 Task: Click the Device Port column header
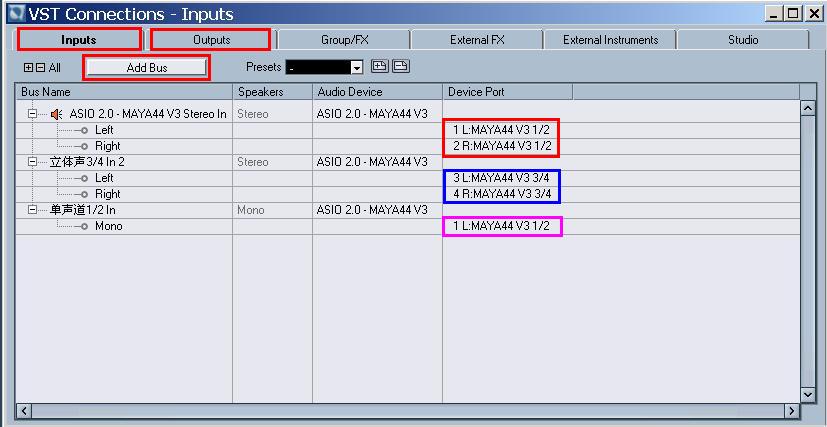coord(508,92)
